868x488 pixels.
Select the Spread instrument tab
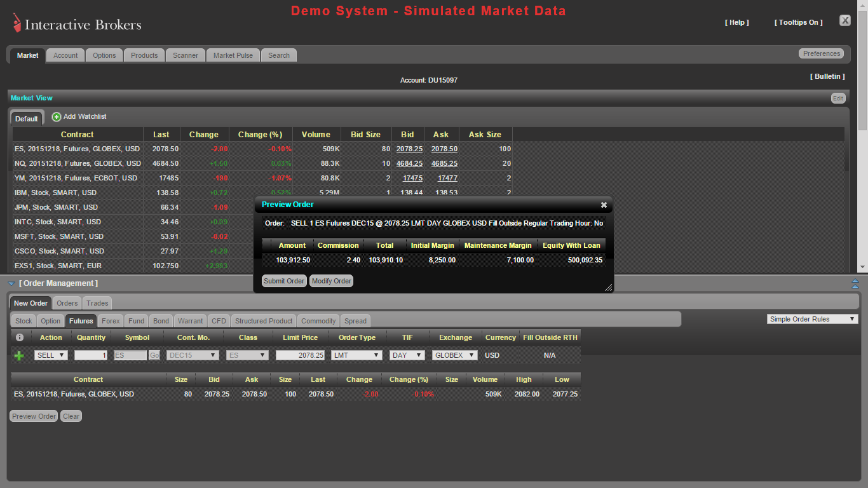(355, 321)
